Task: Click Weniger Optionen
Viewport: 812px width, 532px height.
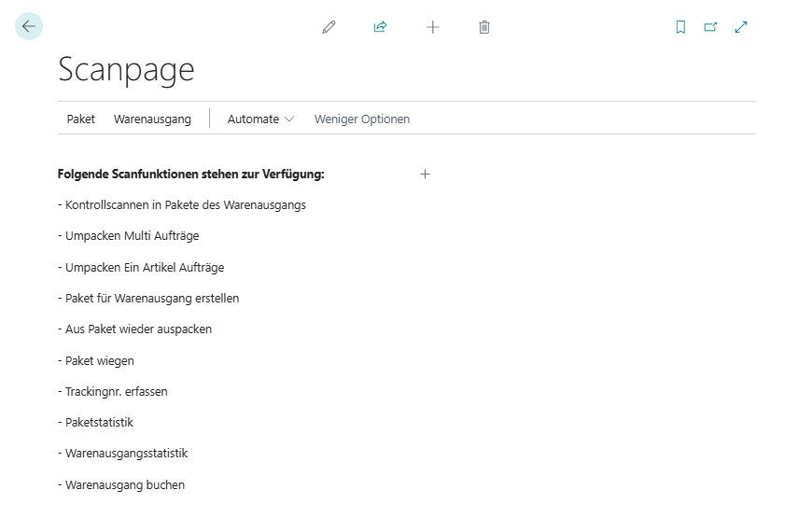Action: pyautogui.click(x=362, y=119)
